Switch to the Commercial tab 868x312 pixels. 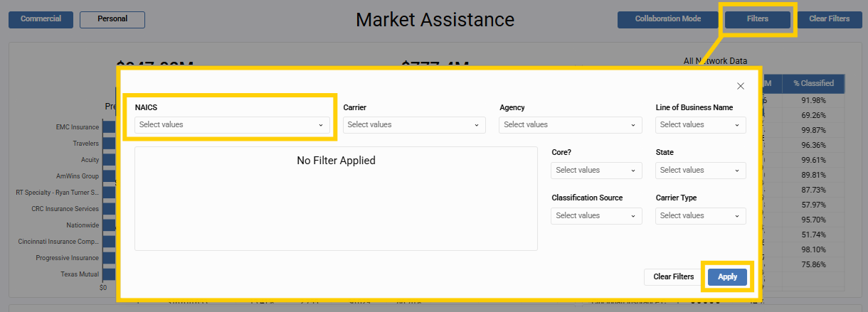(41, 19)
